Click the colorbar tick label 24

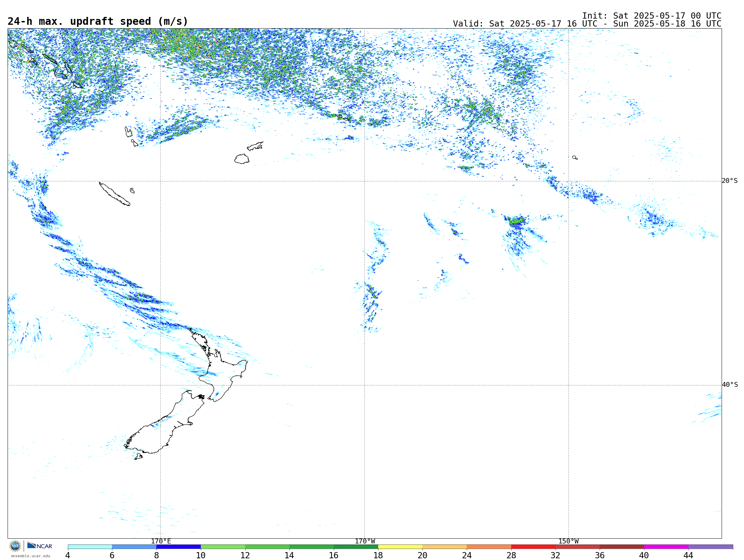click(467, 555)
